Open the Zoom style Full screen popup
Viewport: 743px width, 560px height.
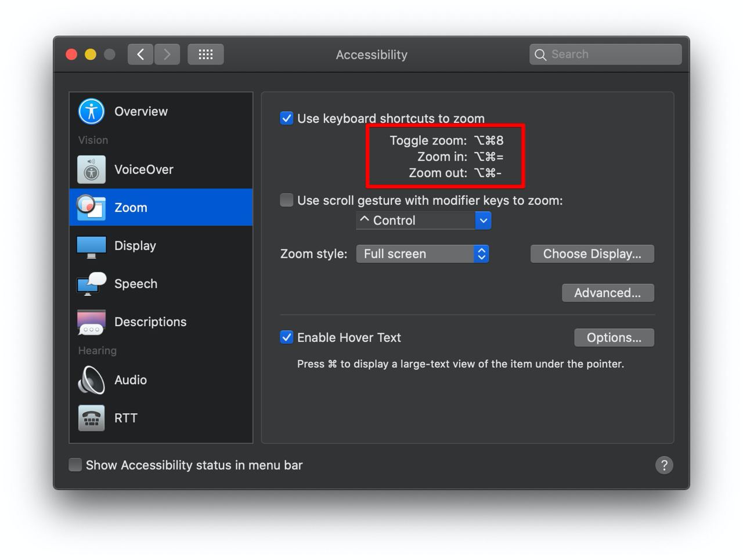[x=423, y=254]
